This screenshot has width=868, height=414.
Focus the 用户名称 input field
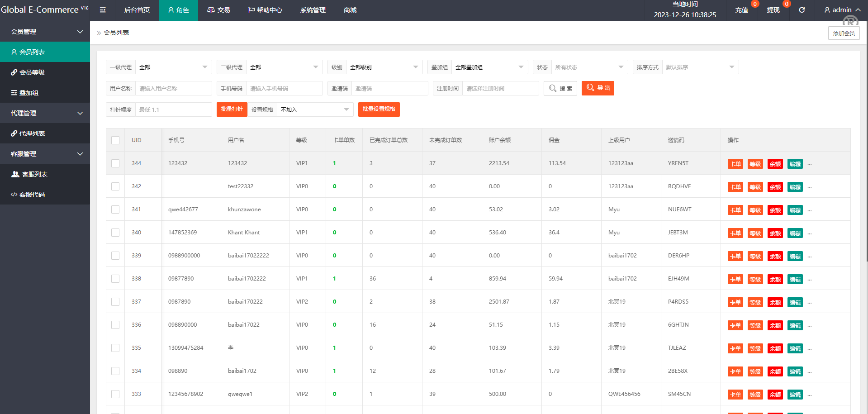click(173, 88)
